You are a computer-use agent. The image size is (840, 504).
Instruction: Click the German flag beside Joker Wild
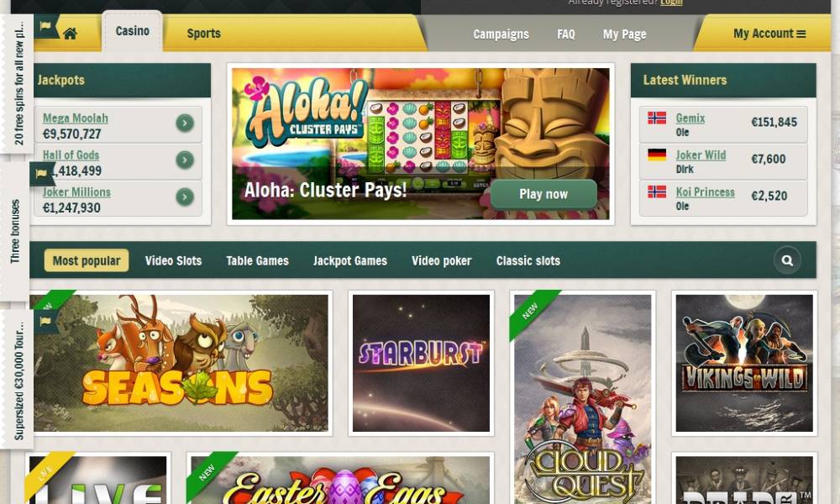657,155
